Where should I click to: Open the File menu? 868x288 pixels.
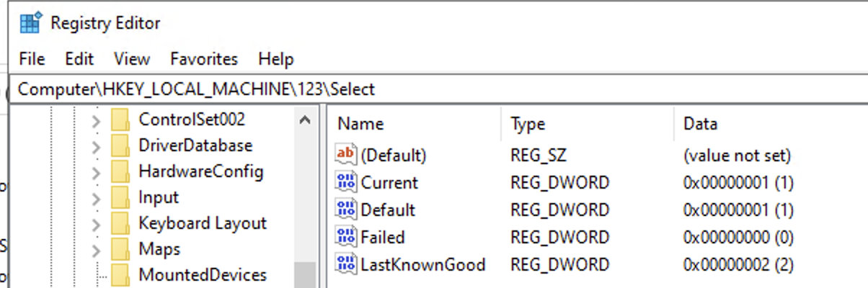(32, 59)
